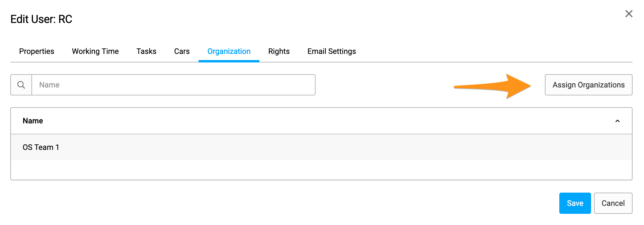Viewport: 644px width, 225px height.
Task: Open the Rights tab
Action: [279, 51]
